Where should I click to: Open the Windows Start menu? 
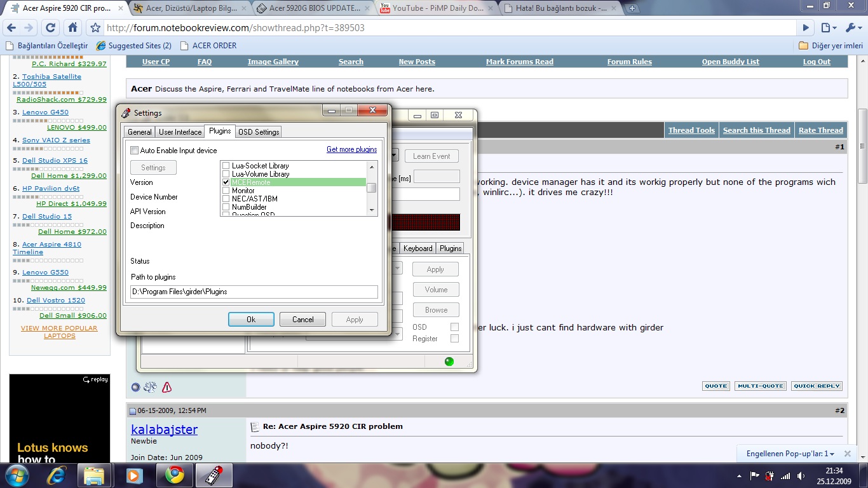point(17,475)
